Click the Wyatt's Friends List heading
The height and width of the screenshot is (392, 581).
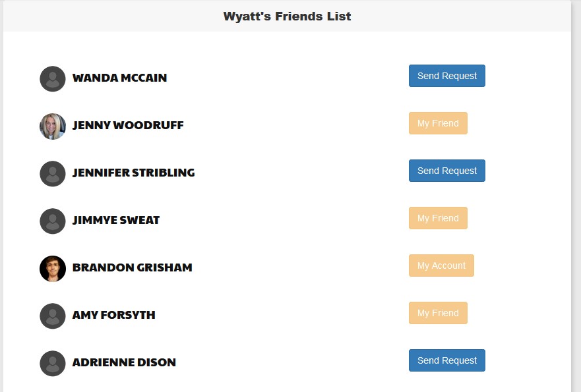point(287,16)
